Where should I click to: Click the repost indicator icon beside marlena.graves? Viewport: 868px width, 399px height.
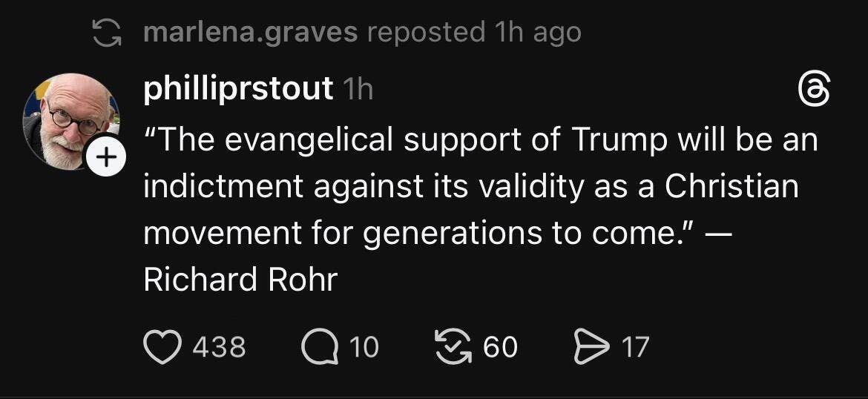105,33
